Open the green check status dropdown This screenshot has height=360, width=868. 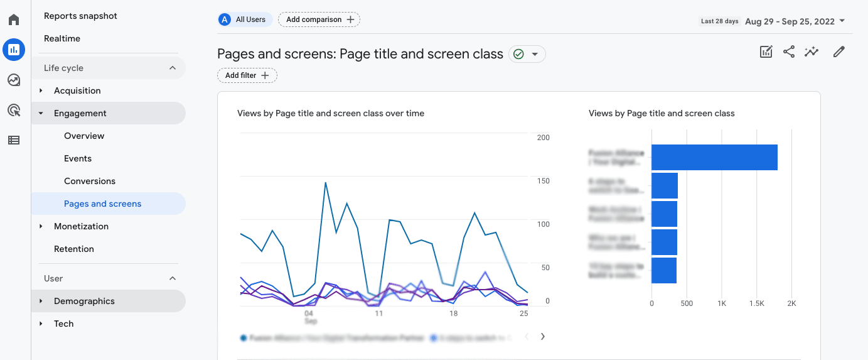click(x=527, y=55)
